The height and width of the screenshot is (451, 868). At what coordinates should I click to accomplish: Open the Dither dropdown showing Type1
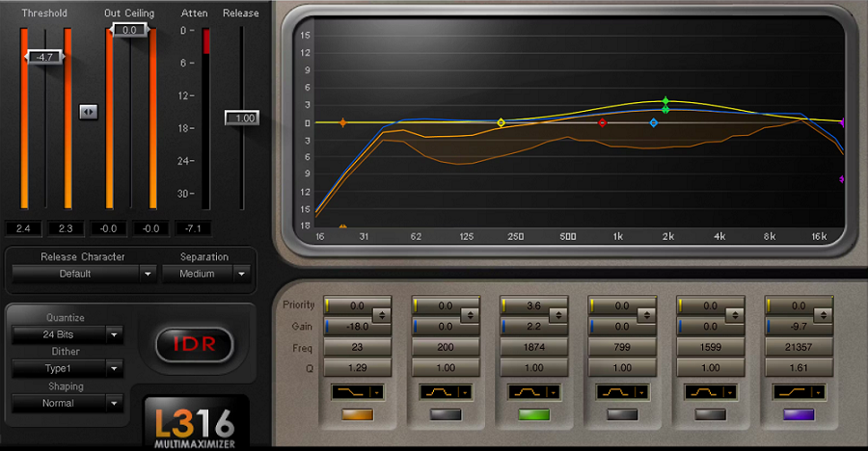[x=67, y=368]
